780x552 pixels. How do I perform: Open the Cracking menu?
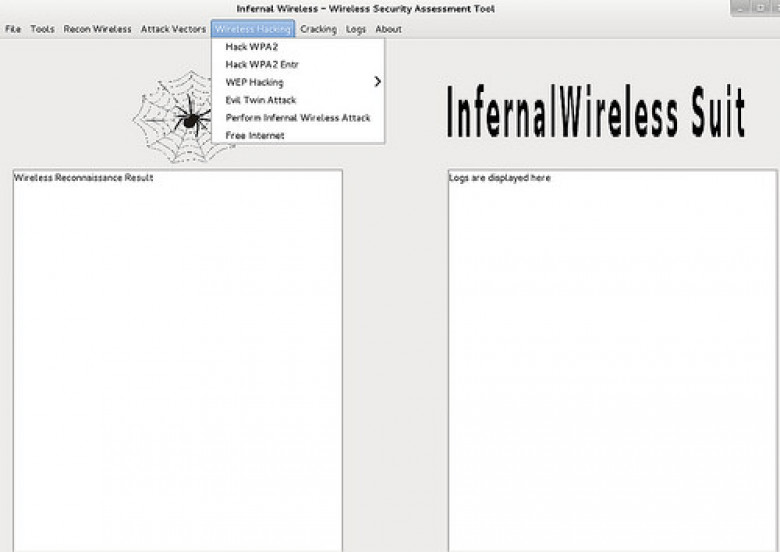pos(318,29)
